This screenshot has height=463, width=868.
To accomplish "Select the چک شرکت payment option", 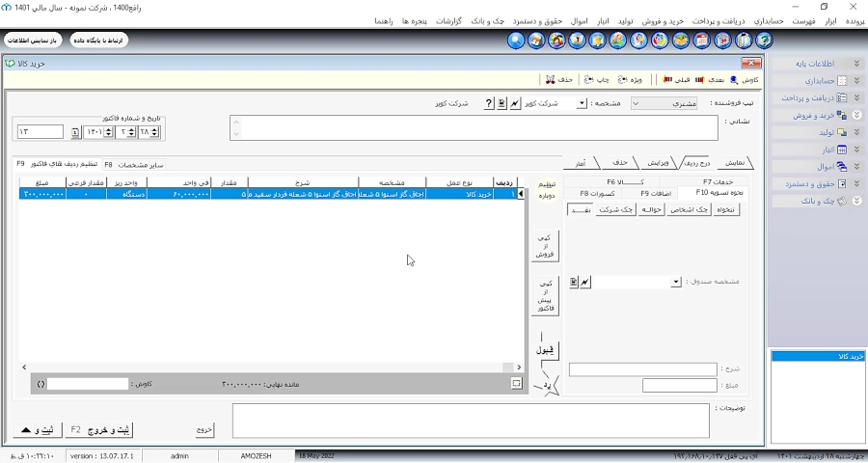I will (x=615, y=210).
